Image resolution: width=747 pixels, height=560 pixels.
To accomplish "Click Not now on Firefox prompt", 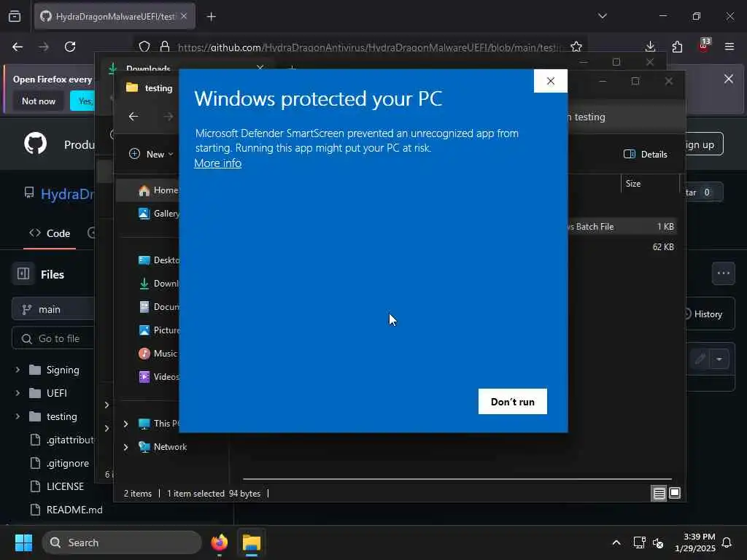I will [x=39, y=101].
